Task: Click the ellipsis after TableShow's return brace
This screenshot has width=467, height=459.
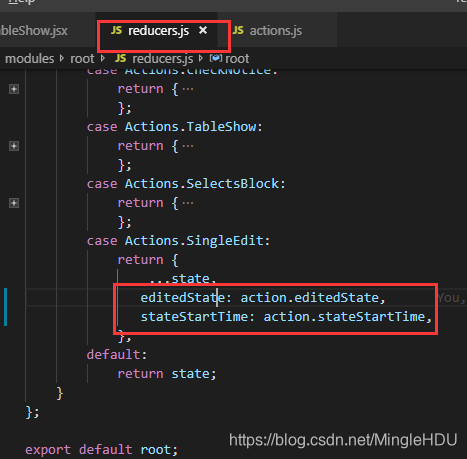Action: click(188, 146)
